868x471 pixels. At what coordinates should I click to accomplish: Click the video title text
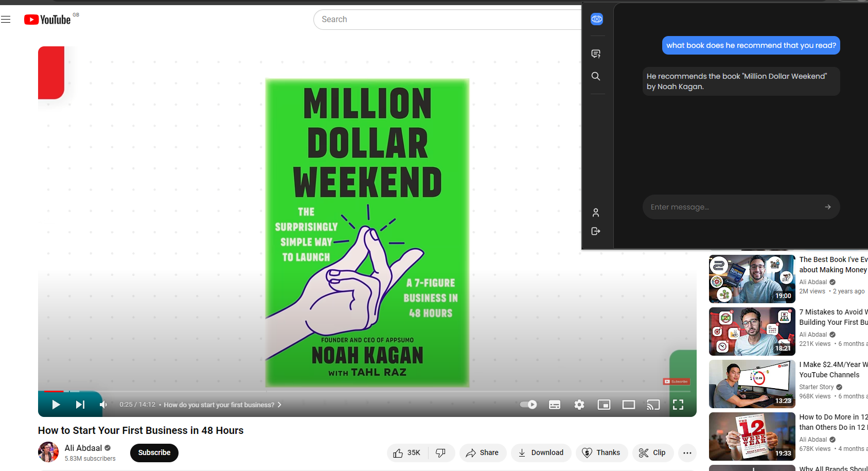click(x=140, y=430)
